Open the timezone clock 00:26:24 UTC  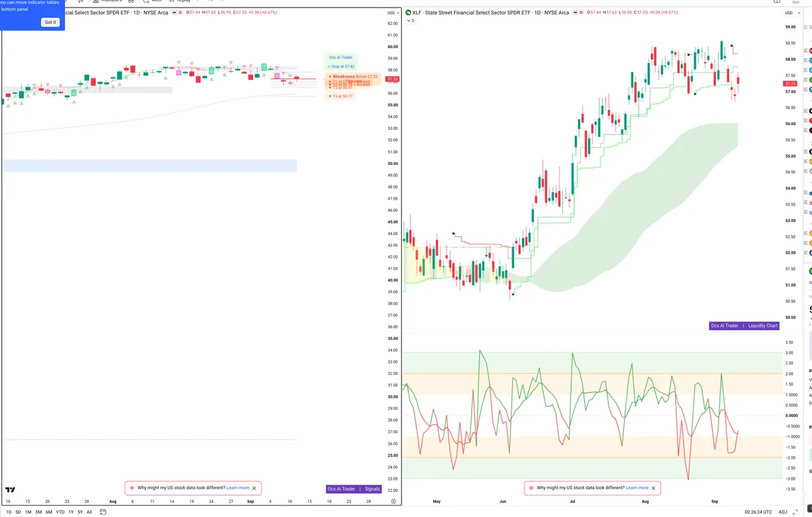(x=757, y=512)
